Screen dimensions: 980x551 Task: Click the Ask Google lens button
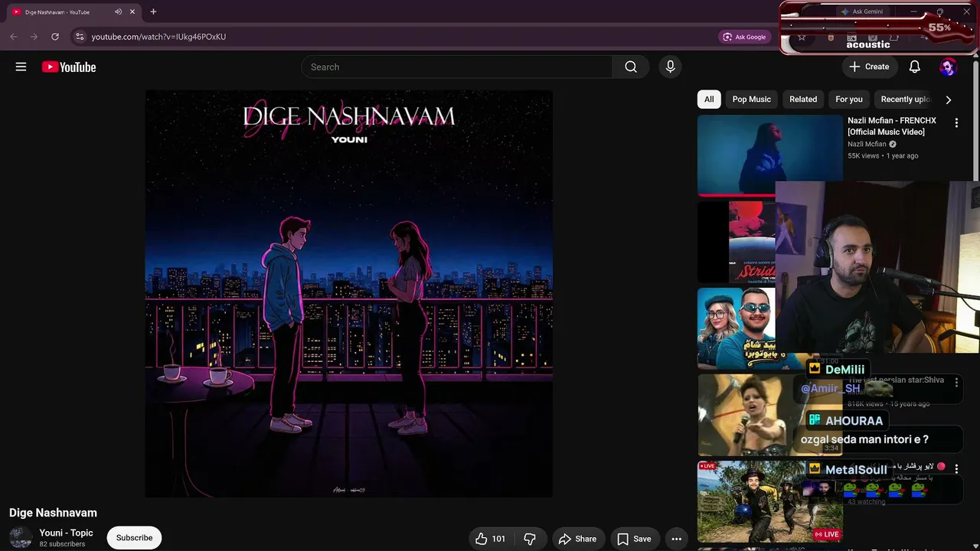coord(744,37)
